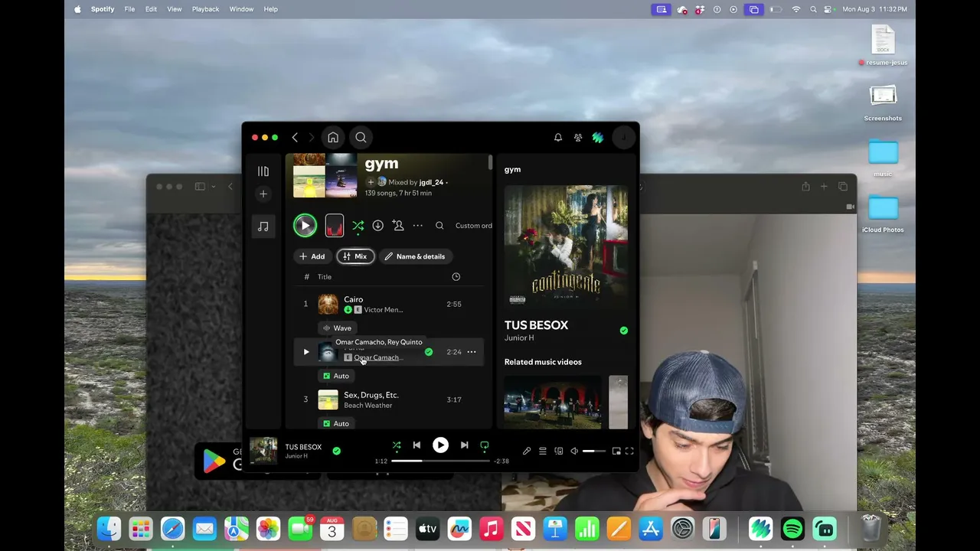The height and width of the screenshot is (551, 980).
Task: Adjust the volume slider
Action: tap(594, 452)
